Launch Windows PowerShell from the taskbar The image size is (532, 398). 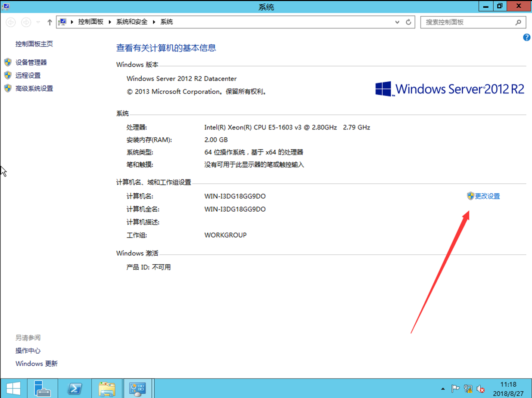[x=74, y=389]
